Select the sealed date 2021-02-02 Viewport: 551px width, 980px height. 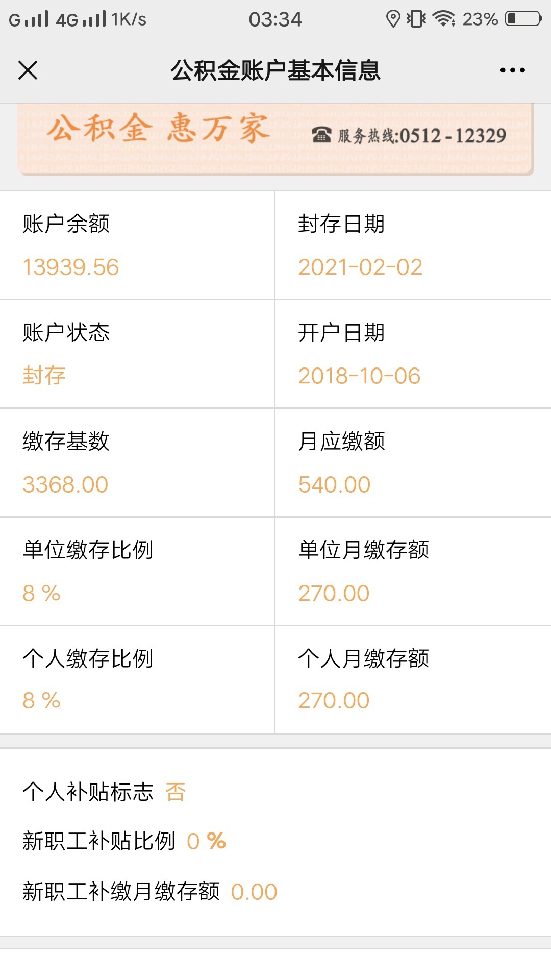(x=360, y=267)
